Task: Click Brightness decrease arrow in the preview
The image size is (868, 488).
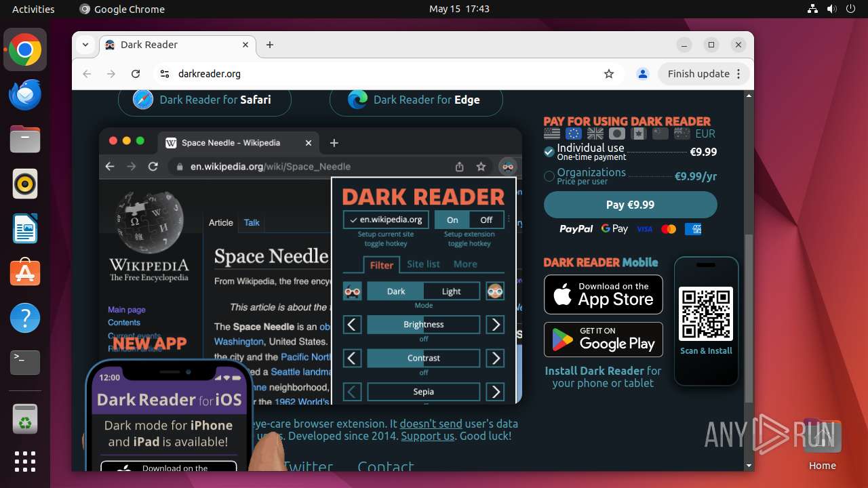Action: [352, 325]
